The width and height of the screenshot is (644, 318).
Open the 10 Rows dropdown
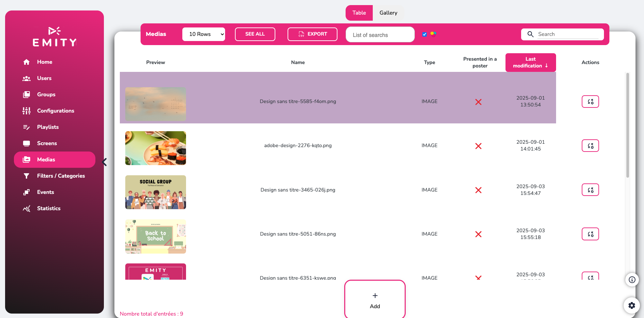coord(203,34)
